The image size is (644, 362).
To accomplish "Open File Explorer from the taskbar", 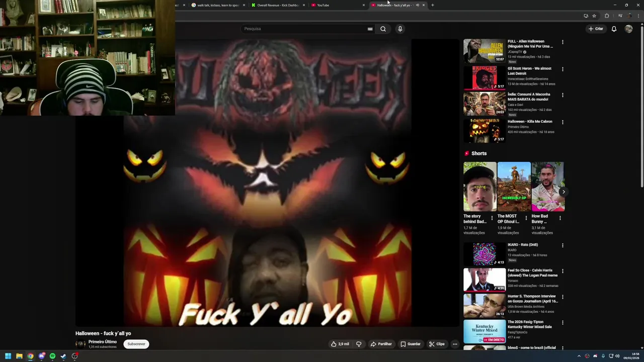I will tap(19, 356).
